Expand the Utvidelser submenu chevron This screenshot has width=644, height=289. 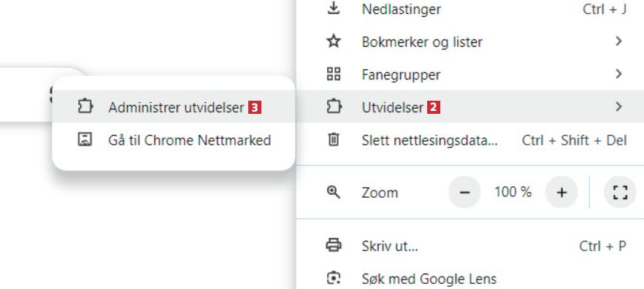click(619, 107)
